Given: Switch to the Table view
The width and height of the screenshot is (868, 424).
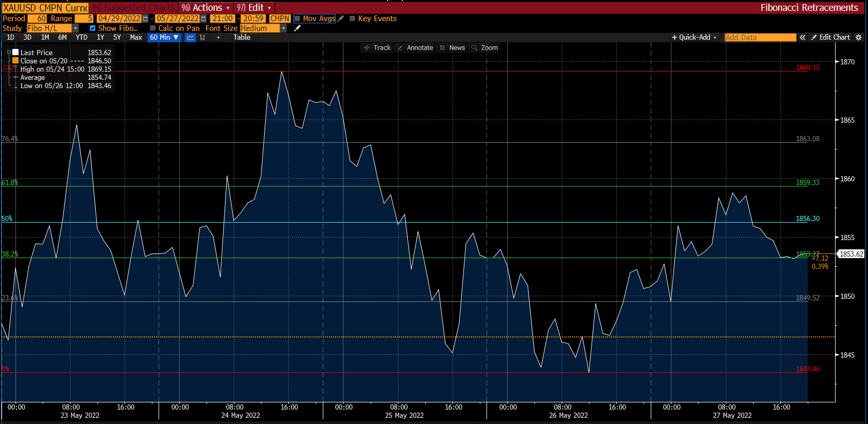Looking at the screenshot, I should click(241, 38).
